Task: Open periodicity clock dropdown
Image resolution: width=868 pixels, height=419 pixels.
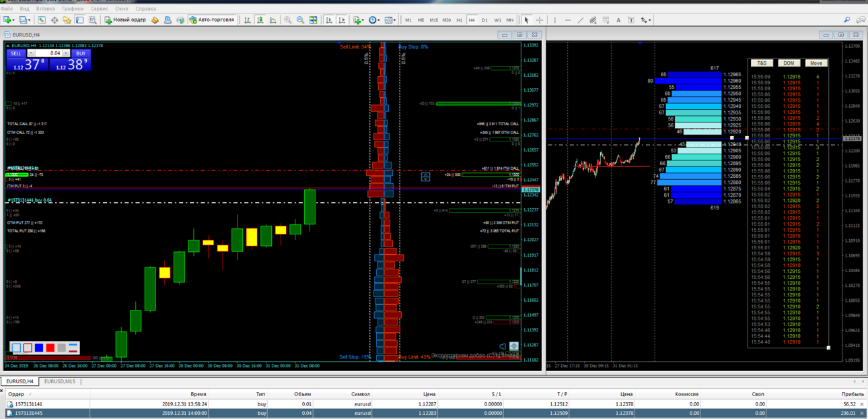Action: pos(379,20)
